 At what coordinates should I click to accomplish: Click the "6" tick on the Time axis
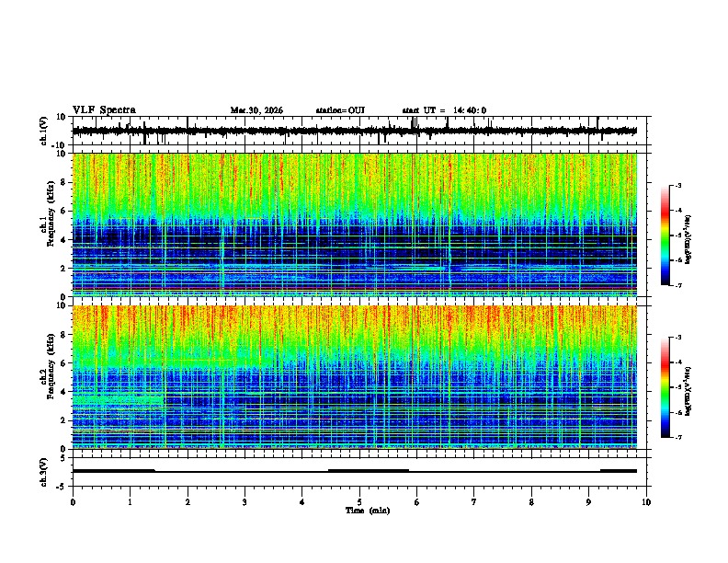coord(417,502)
